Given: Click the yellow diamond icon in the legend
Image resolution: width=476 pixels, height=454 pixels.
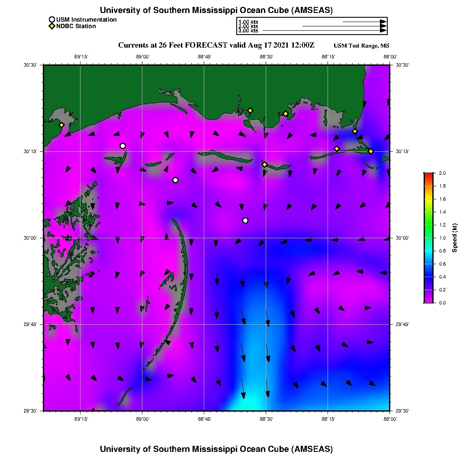Looking at the screenshot, I should click(52, 26).
